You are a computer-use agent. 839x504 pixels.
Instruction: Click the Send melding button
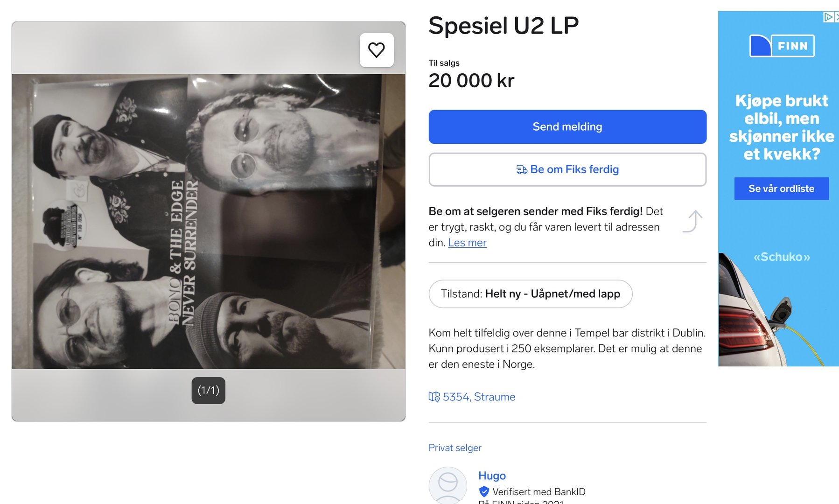click(x=567, y=127)
